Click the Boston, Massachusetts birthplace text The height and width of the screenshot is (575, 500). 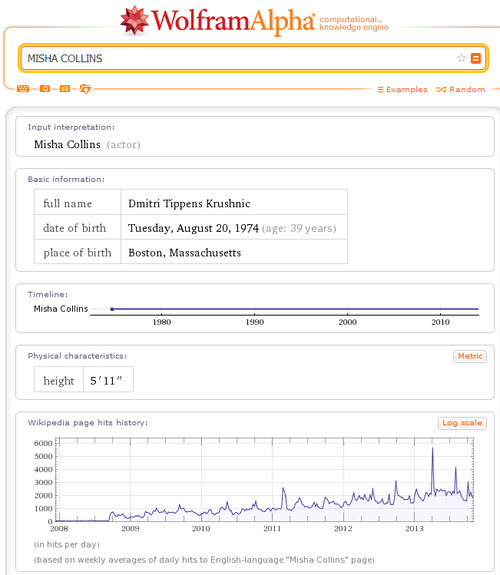[x=185, y=253]
